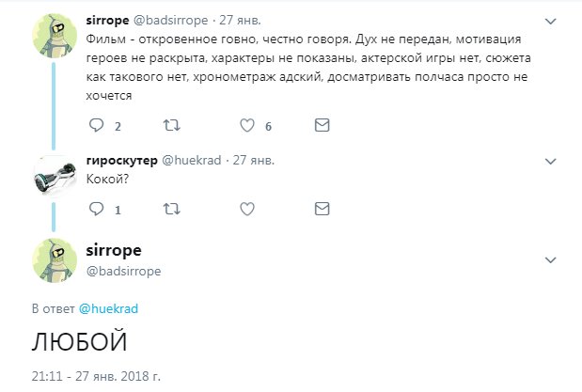Open the @badsirrope handle on main tweet
This screenshot has width=582, height=392.
tap(124, 272)
